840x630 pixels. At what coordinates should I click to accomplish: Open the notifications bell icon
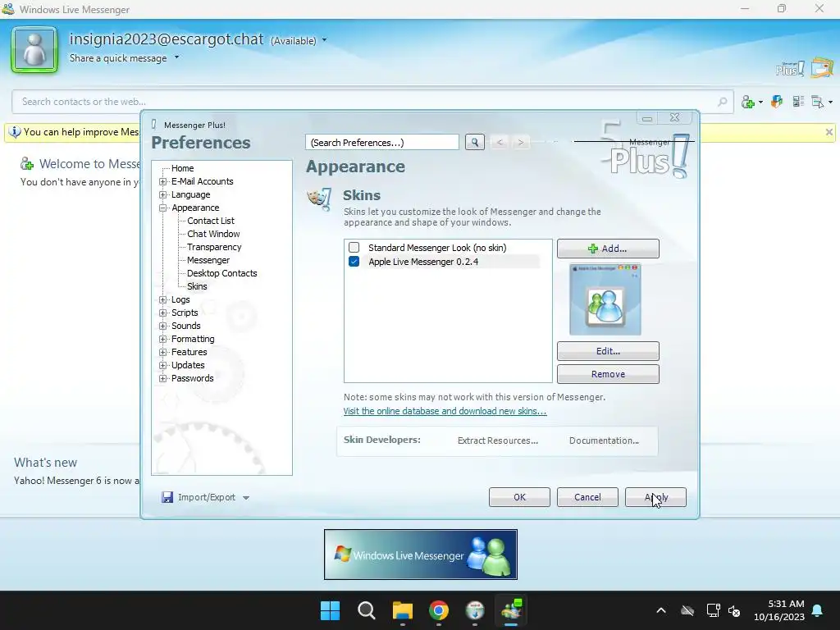tap(818, 610)
